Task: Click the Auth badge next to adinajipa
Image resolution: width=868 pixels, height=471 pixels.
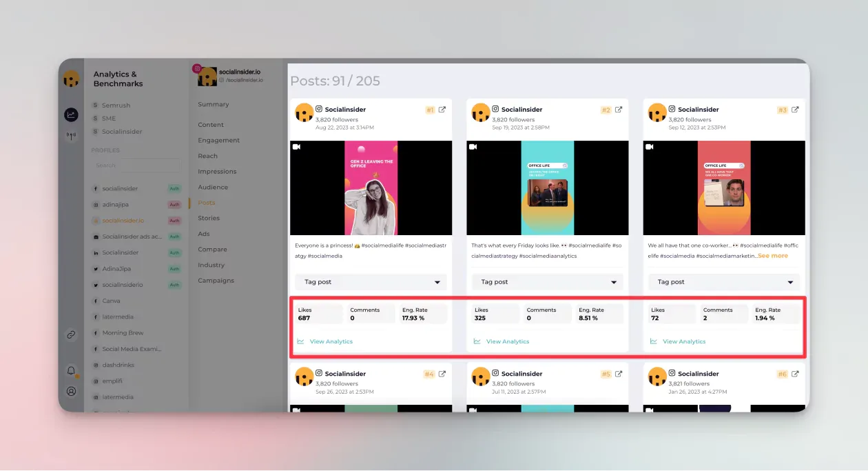Action: (x=174, y=205)
